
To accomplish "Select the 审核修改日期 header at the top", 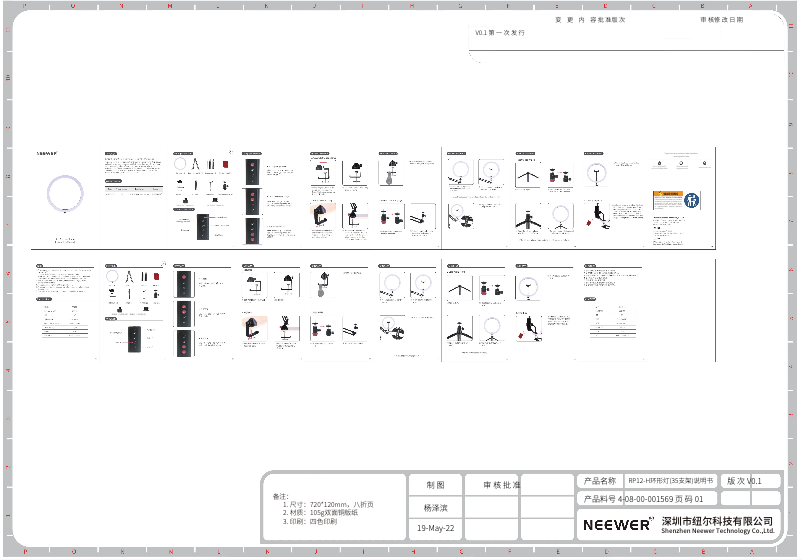I will [x=721, y=19].
